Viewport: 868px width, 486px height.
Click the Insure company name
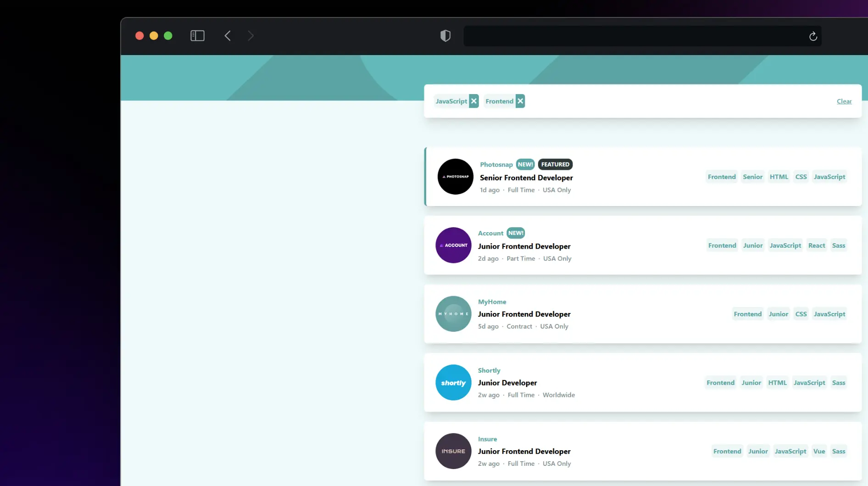[487, 439]
